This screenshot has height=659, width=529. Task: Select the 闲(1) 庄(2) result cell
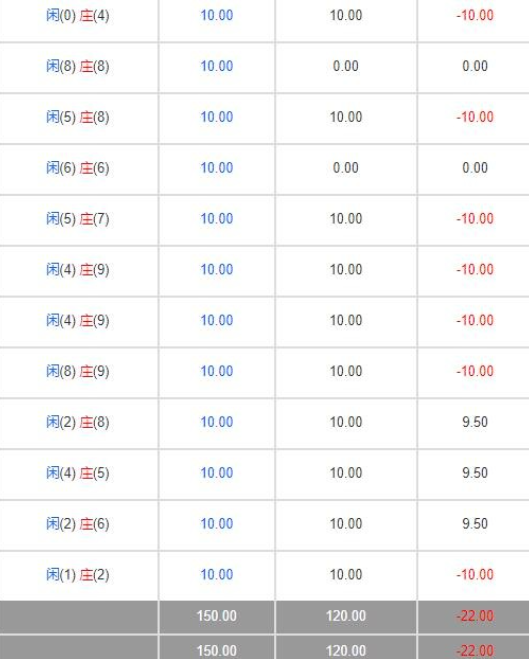pos(78,575)
